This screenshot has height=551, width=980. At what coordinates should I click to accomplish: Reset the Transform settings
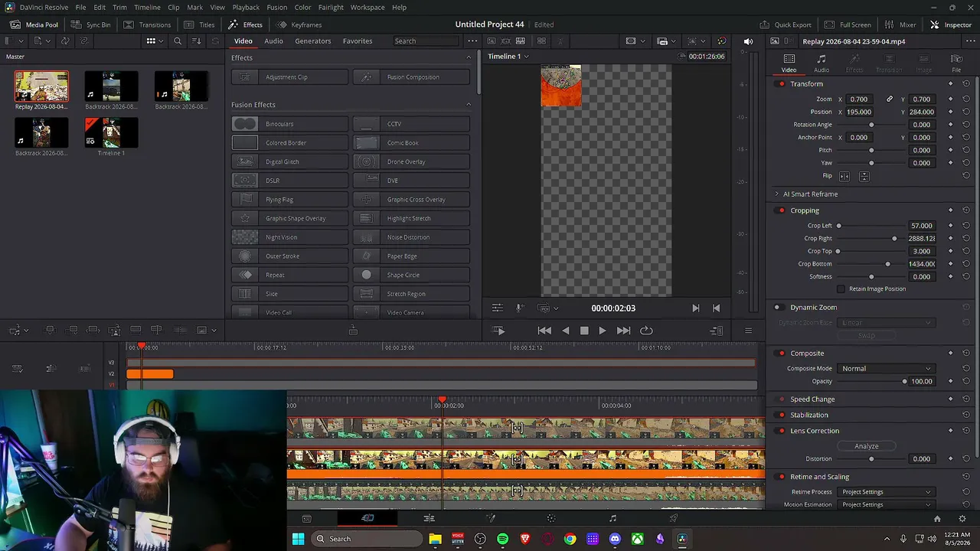coord(966,84)
